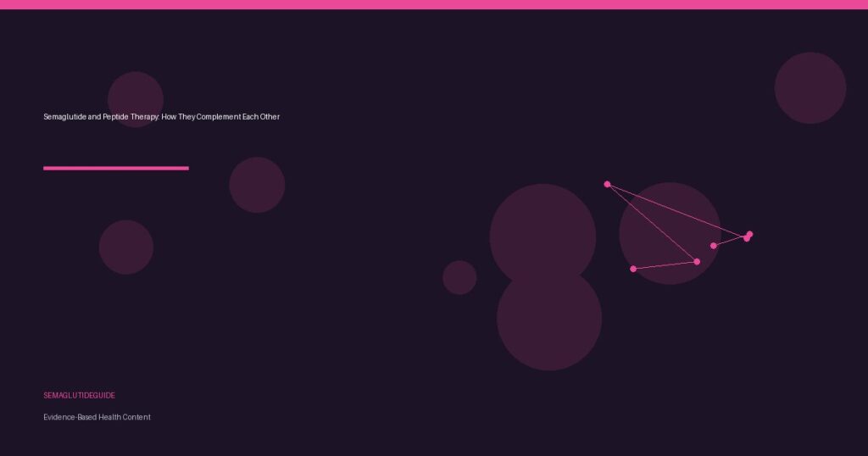The height and width of the screenshot is (456, 868).
Task: Click the Evidence-Based Health Content tagline
Action: (97, 417)
